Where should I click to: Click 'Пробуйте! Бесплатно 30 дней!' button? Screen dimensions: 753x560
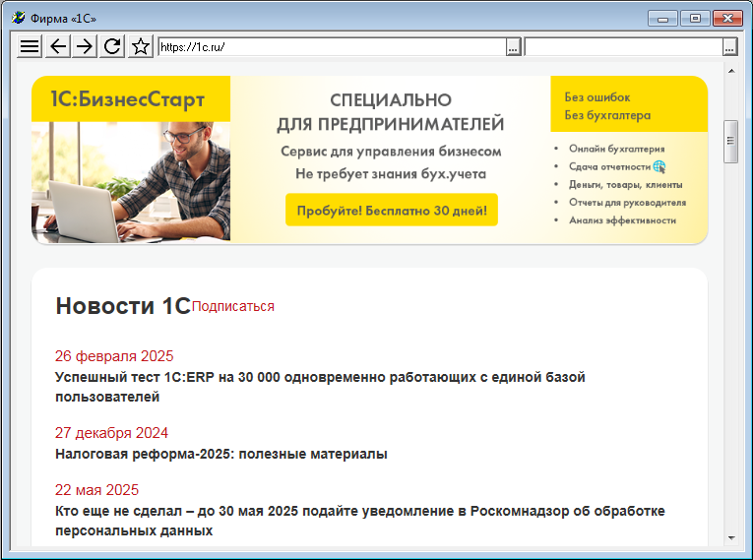click(392, 210)
